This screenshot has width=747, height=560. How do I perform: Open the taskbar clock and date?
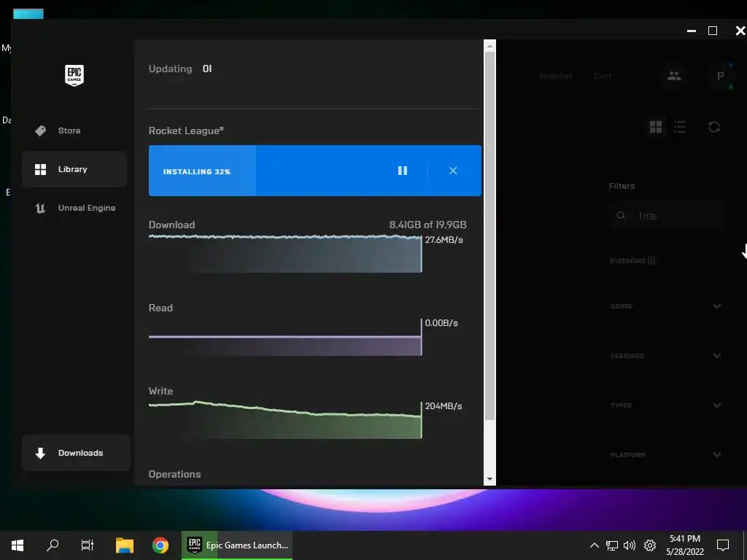(685, 545)
